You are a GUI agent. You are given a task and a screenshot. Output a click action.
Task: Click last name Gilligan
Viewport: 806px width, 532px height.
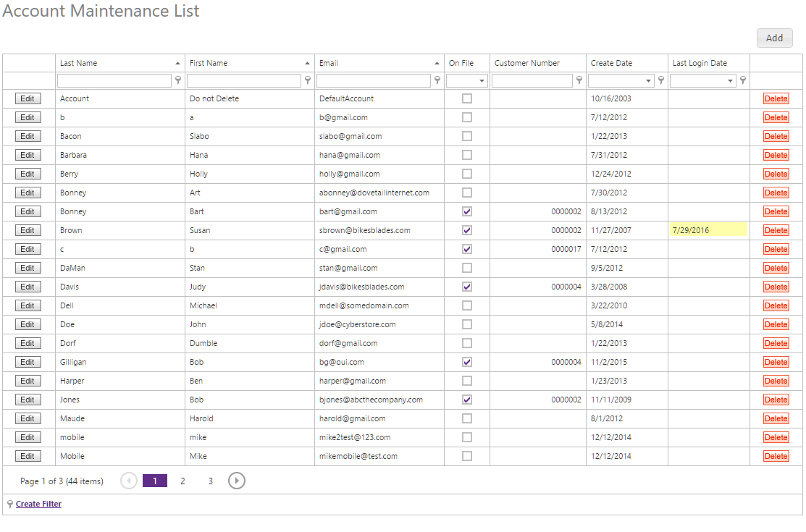tap(73, 362)
